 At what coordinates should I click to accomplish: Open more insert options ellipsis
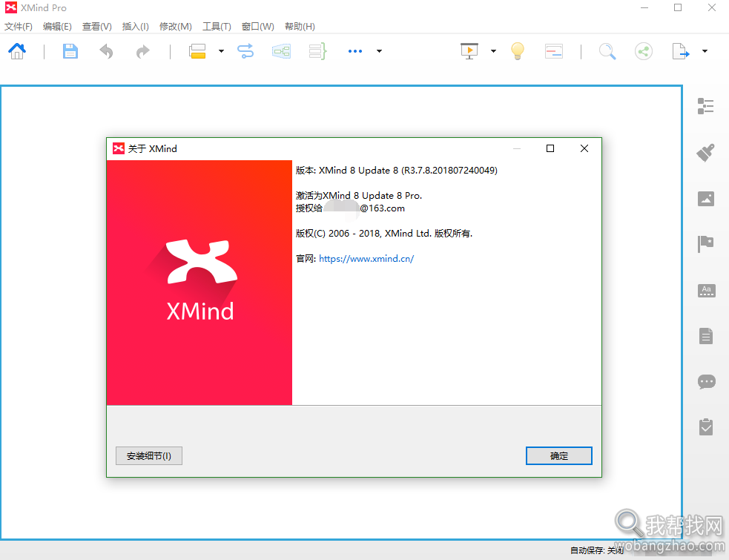pyautogui.click(x=355, y=51)
